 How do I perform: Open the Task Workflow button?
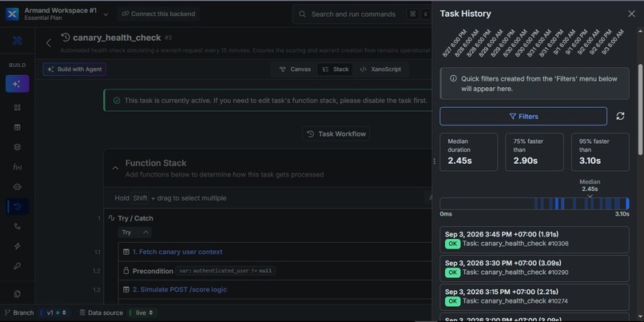pos(336,134)
